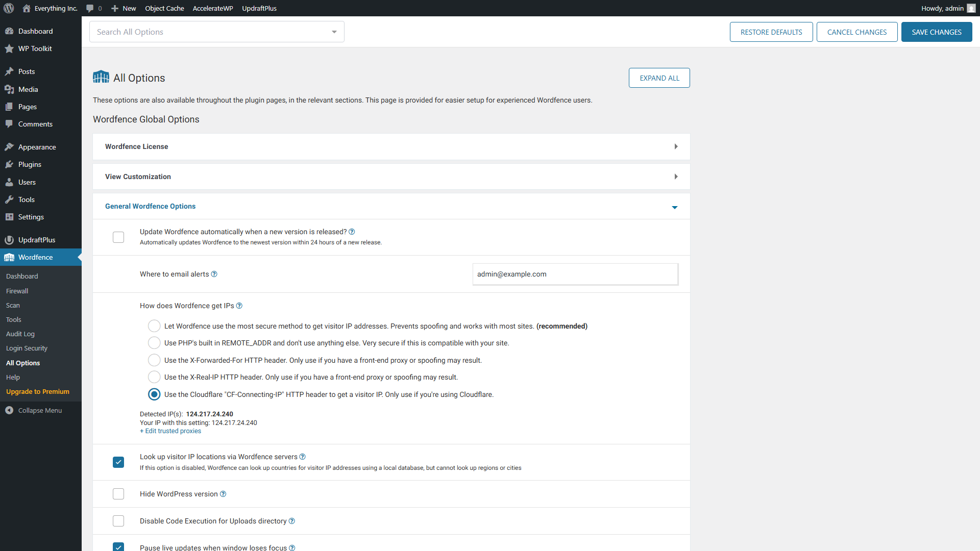This screenshot has width=980, height=551.
Task: Open help icon for Pause live updates option
Action: [x=292, y=547]
